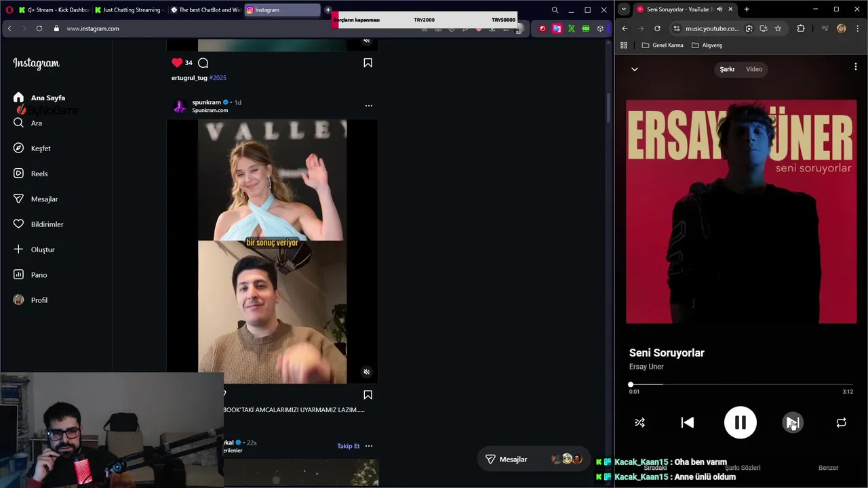Image resolution: width=868 pixels, height=488 pixels.
Task: Mute the YouTube Music tab audio
Action: (719, 9)
